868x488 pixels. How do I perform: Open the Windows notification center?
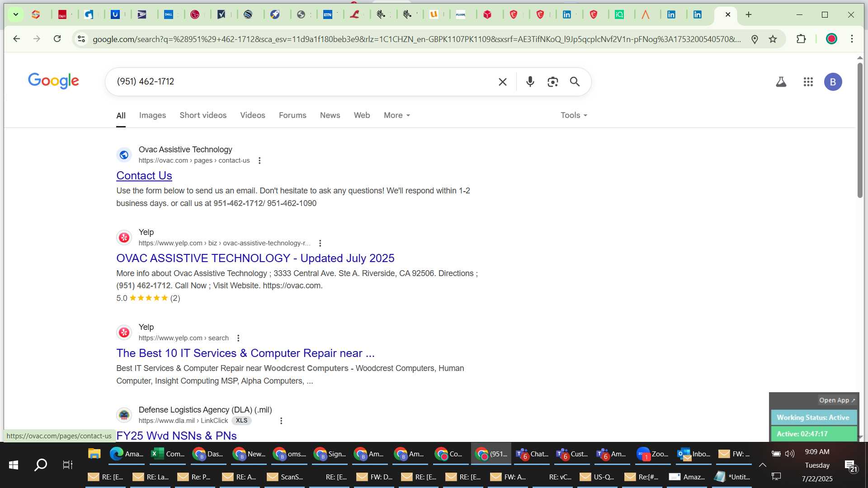point(851,466)
